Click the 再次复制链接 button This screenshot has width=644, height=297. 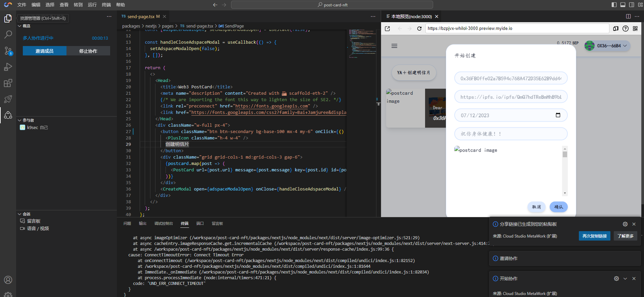click(595, 236)
